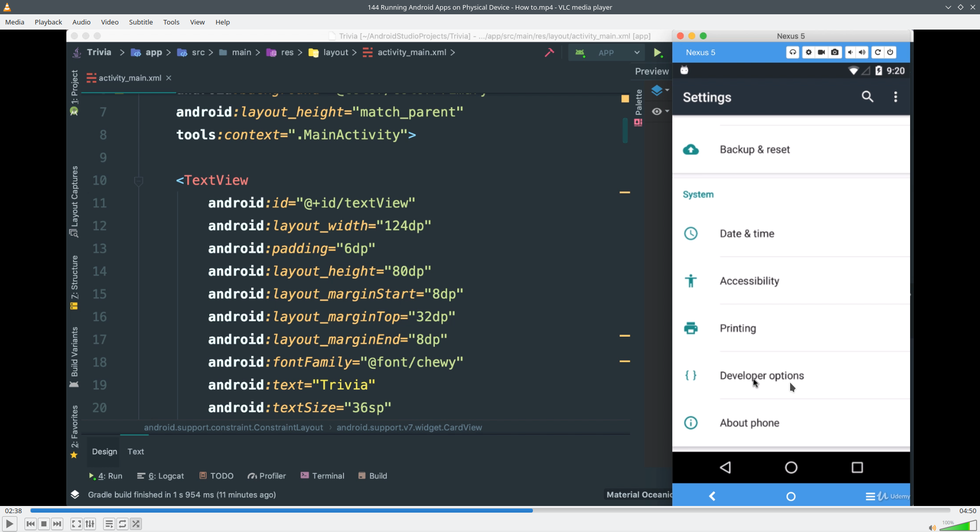Open the 7: Structure tool window
The height and width of the screenshot is (532, 980).
(x=75, y=282)
